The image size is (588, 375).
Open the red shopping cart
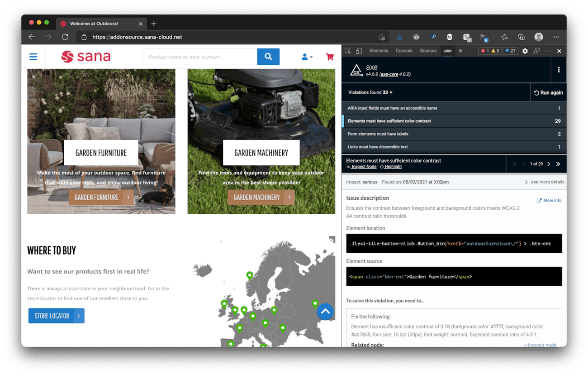point(330,57)
